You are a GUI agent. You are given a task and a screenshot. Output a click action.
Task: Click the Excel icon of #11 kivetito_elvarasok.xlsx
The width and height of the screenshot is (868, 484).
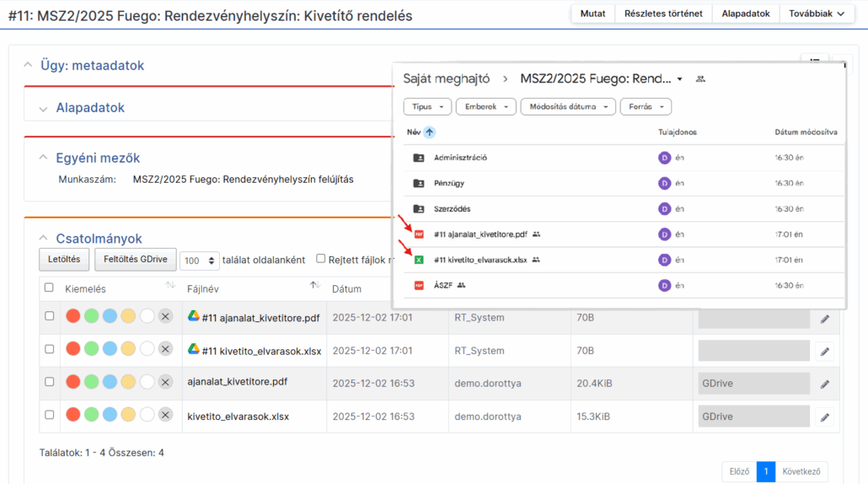tap(419, 260)
